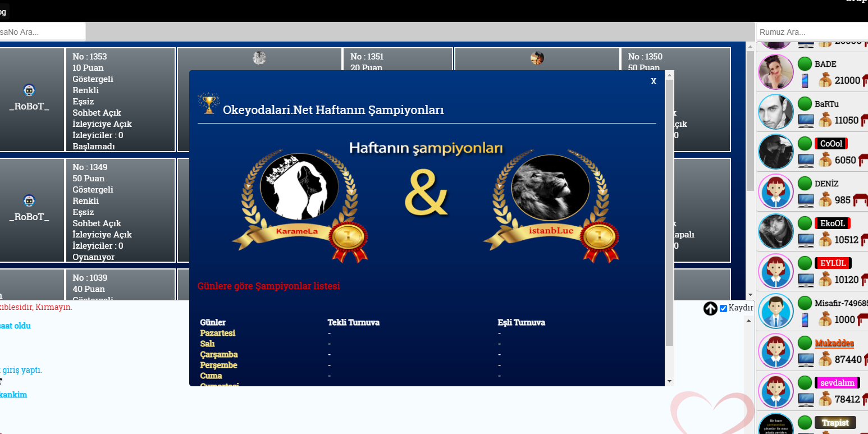Close the champions popup with X
868x434 pixels.
(654, 81)
